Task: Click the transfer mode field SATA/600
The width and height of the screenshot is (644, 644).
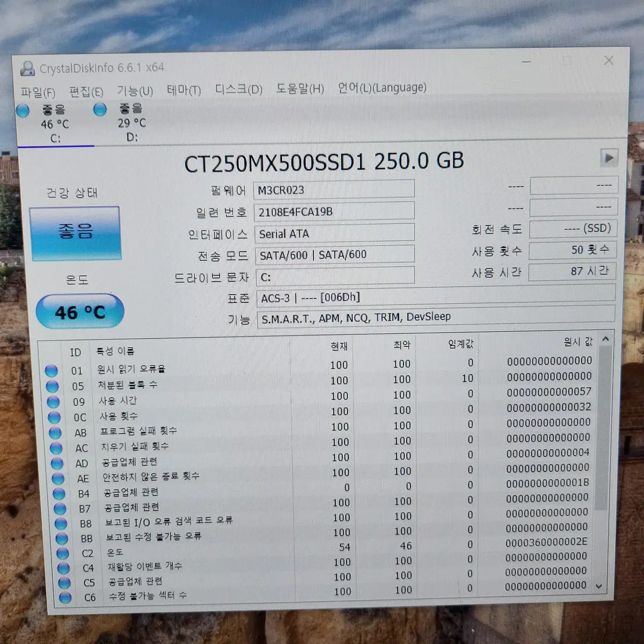Action: pos(335,254)
